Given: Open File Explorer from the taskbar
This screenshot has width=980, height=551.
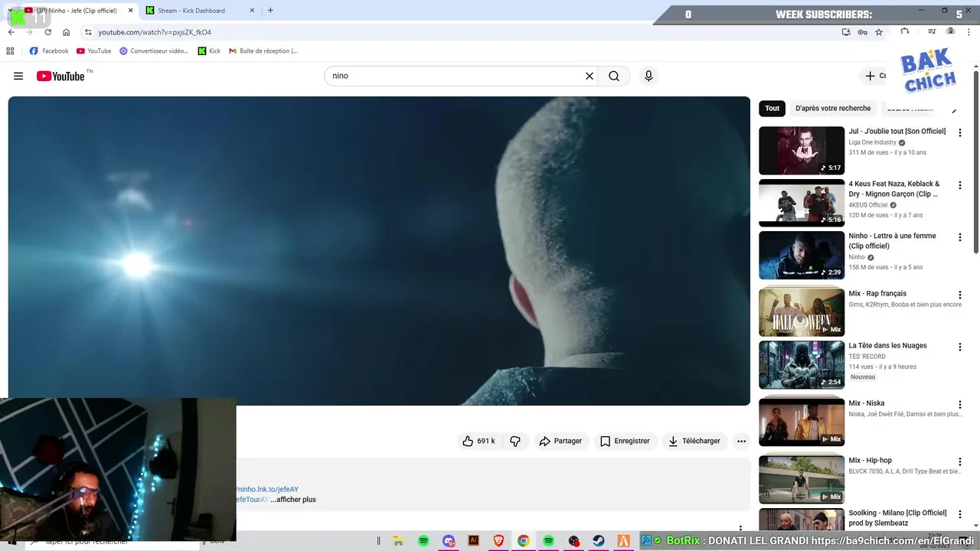Looking at the screenshot, I should tap(398, 541).
